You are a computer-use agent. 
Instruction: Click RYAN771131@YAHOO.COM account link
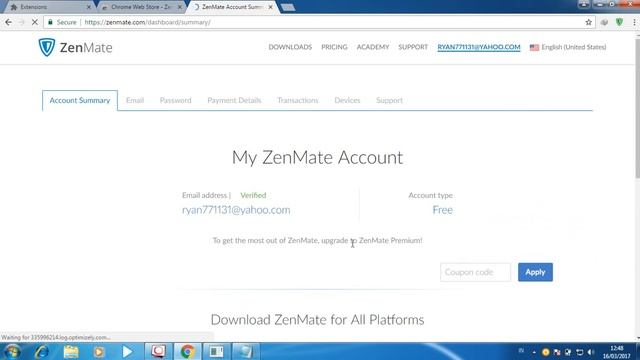(x=479, y=47)
